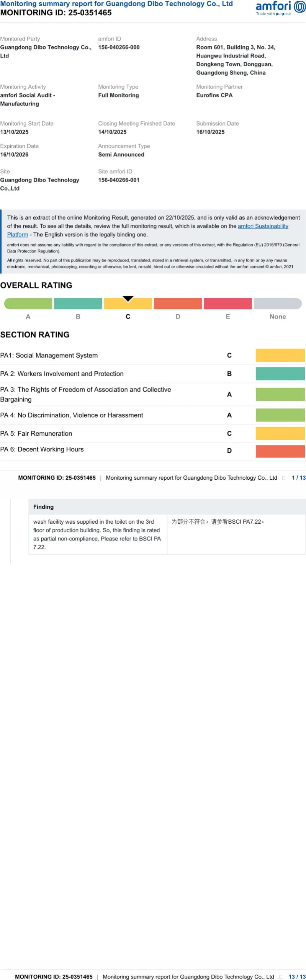This screenshot has height=980, width=306.
Task: Select the teal B rating bar segment
Action: (78, 304)
